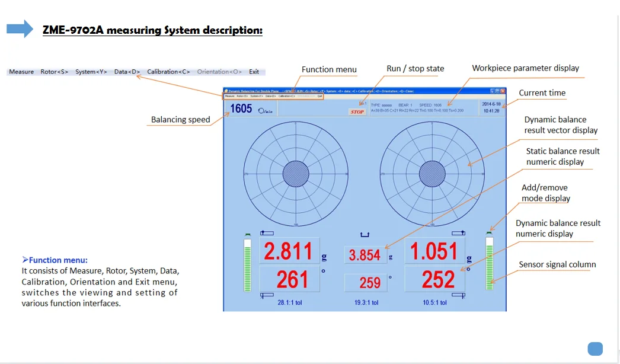
Task: Click 'Static balance result numeric display' label
Action: click(563, 157)
